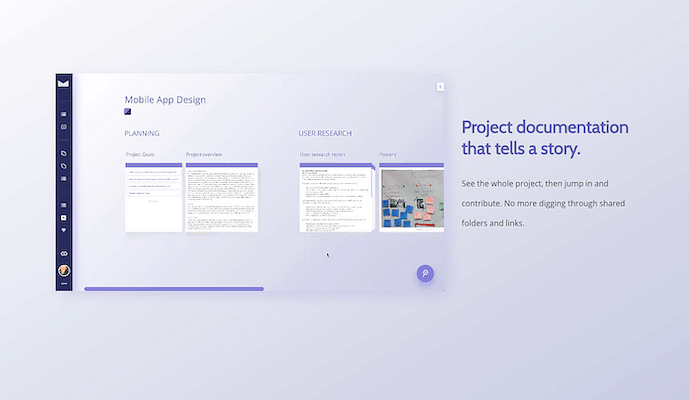
Task: Click the upper tag icon in the sidebar
Action: point(64,154)
